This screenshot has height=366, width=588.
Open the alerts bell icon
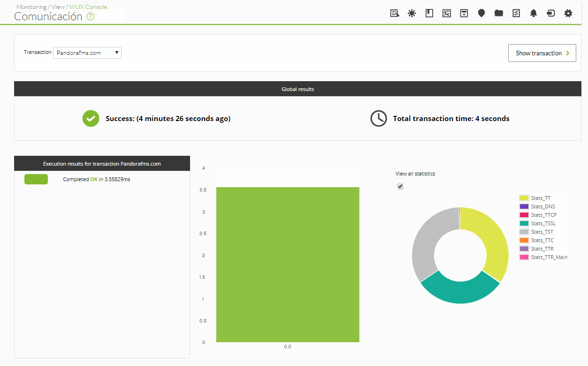tap(534, 13)
